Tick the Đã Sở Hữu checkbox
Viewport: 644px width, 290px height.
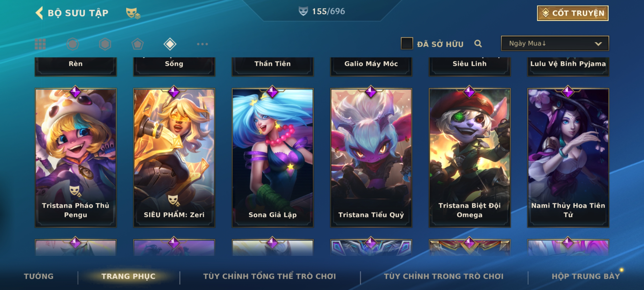click(407, 44)
